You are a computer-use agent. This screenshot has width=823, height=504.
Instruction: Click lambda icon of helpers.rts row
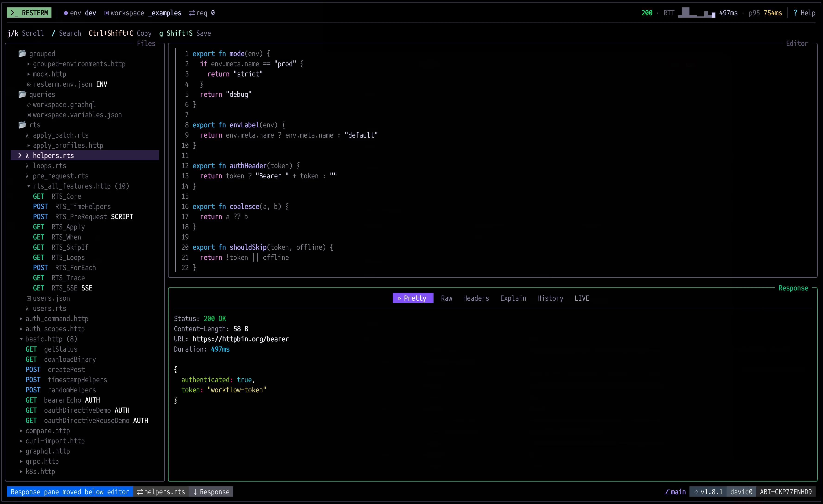click(x=27, y=156)
